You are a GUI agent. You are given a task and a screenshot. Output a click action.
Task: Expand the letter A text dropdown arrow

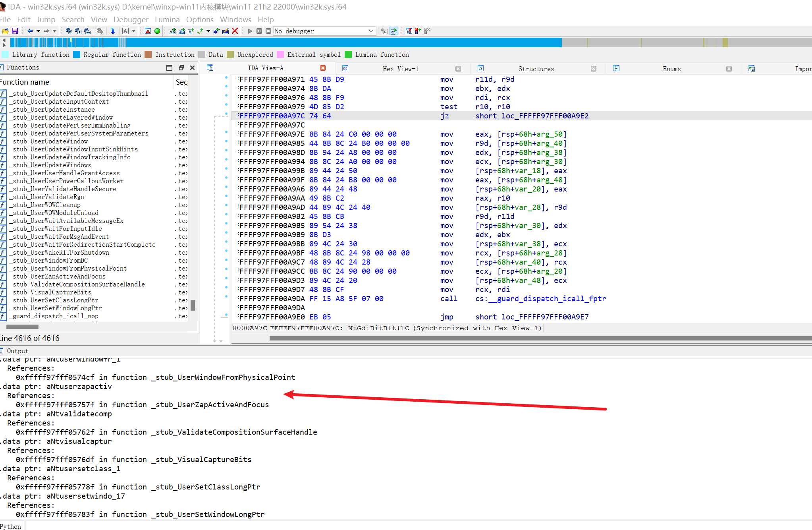coord(134,31)
